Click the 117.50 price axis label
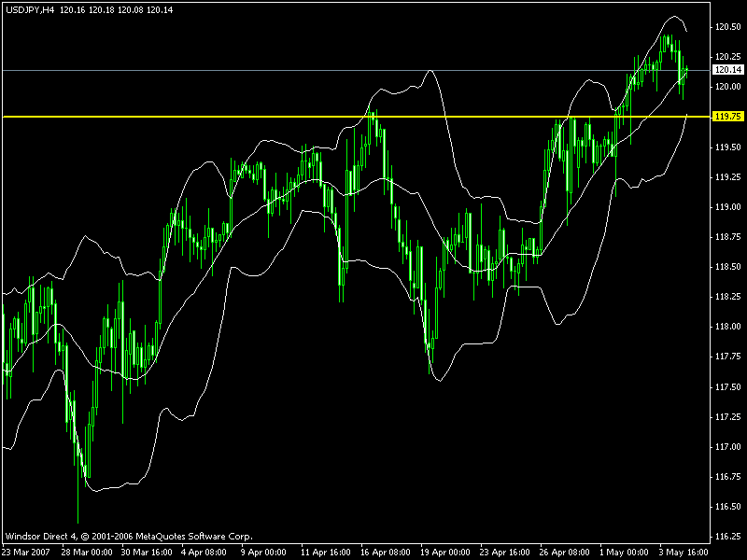The height and width of the screenshot is (560, 747). click(x=728, y=387)
